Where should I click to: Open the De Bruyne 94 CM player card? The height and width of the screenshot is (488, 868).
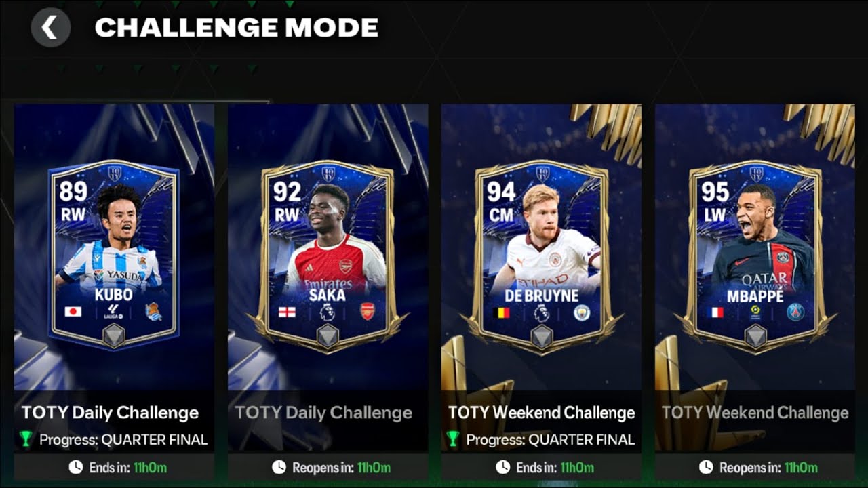(x=541, y=256)
